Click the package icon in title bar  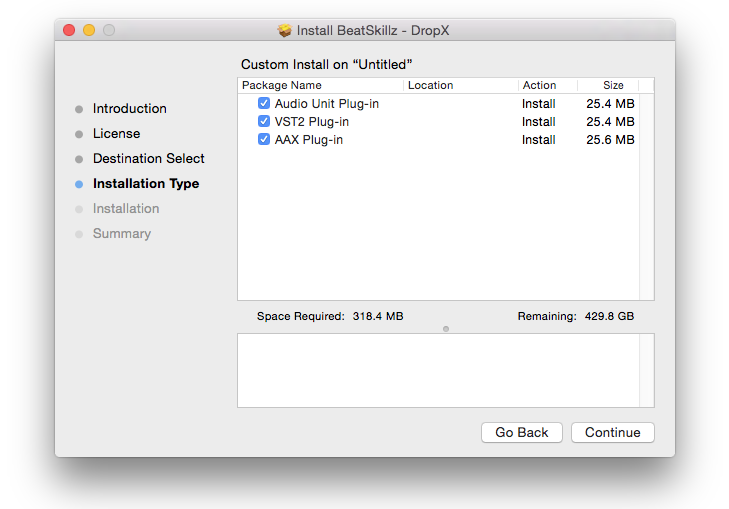click(x=285, y=30)
